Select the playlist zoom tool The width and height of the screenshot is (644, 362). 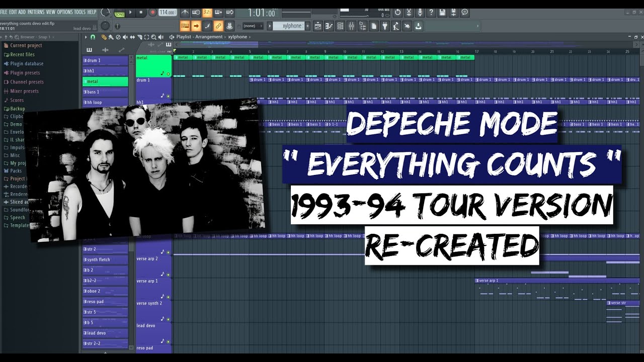point(153,37)
